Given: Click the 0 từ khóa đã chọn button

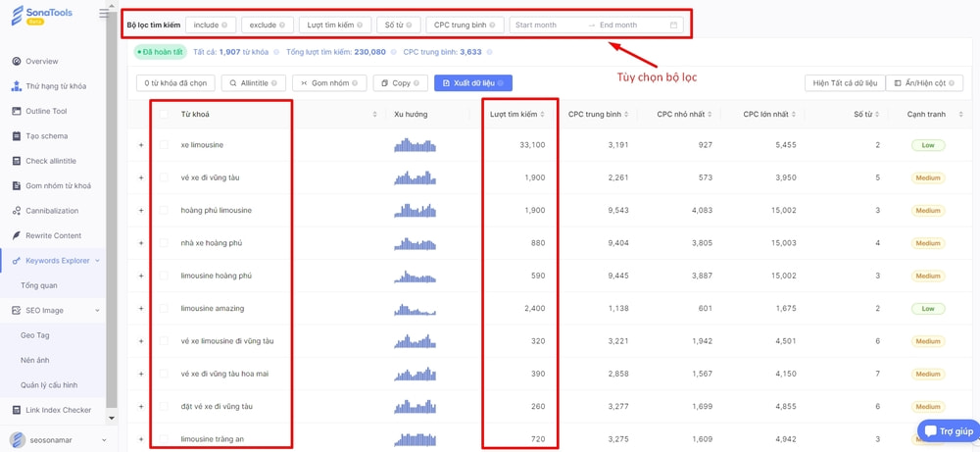Looking at the screenshot, I should coord(175,83).
